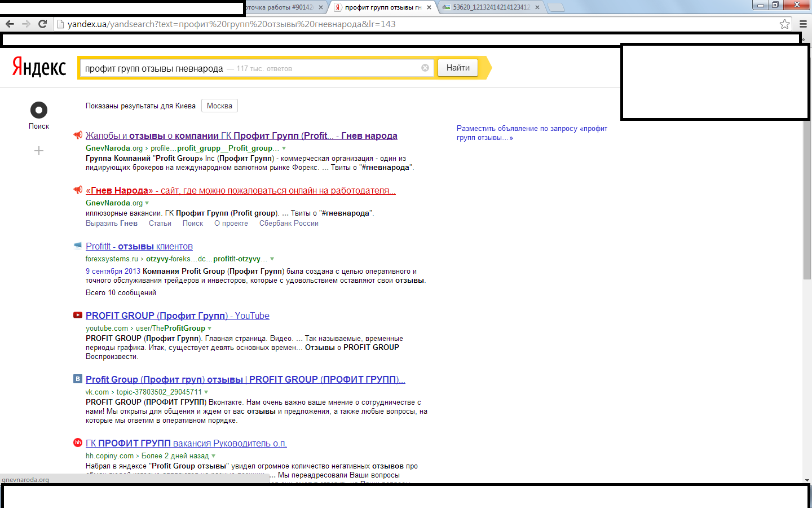This screenshot has height=508, width=812.
Task: Expand dropdown arrow after vk.com topic URL
Action: [x=206, y=392]
